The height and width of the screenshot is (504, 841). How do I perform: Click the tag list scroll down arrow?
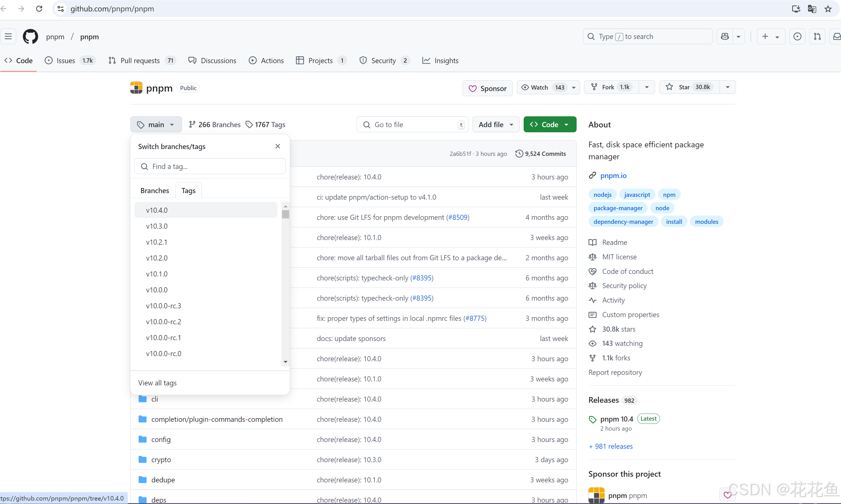point(285,362)
